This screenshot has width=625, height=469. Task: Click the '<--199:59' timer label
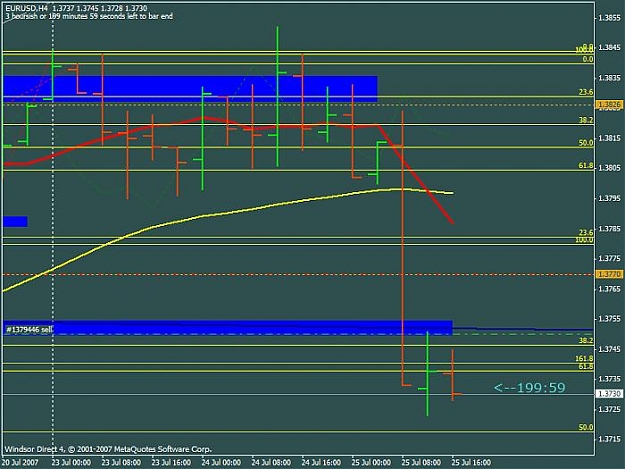(x=529, y=387)
